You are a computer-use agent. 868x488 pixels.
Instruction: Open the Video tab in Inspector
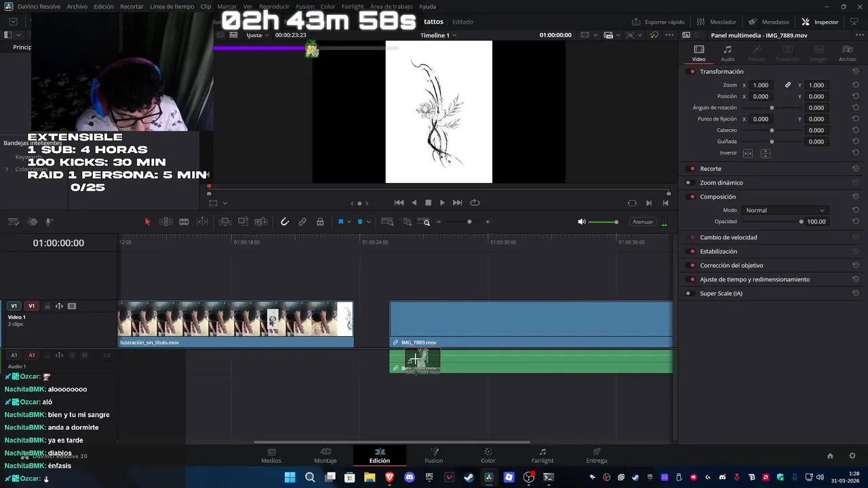tap(698, 53)
